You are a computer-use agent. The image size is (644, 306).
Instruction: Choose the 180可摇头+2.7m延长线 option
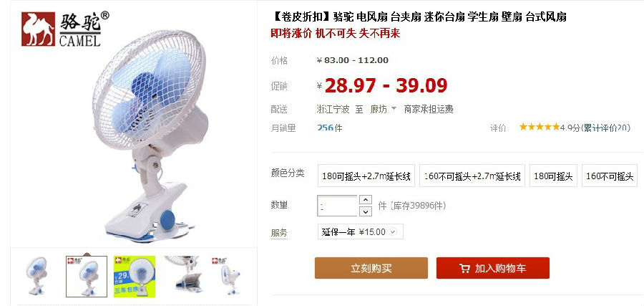click(366, 176)
